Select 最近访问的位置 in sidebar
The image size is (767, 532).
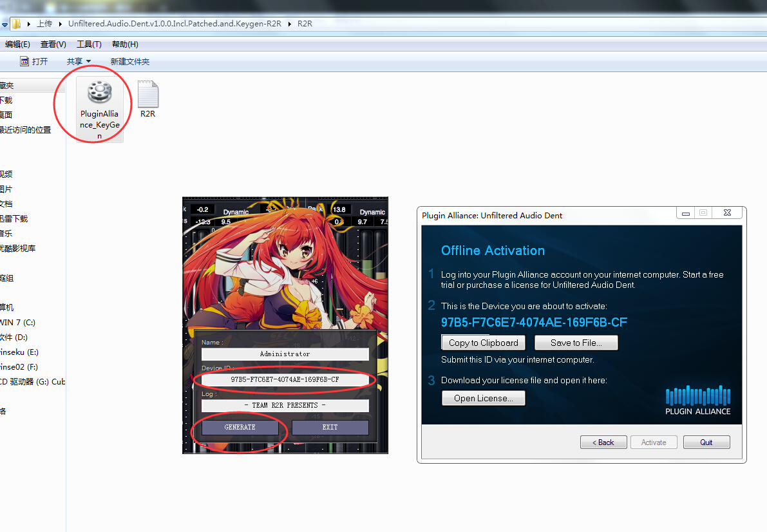(25, 129)
